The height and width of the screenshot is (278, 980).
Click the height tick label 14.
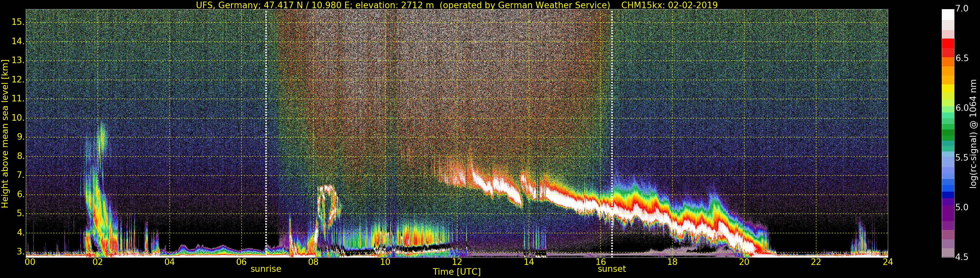pos(18,41)
